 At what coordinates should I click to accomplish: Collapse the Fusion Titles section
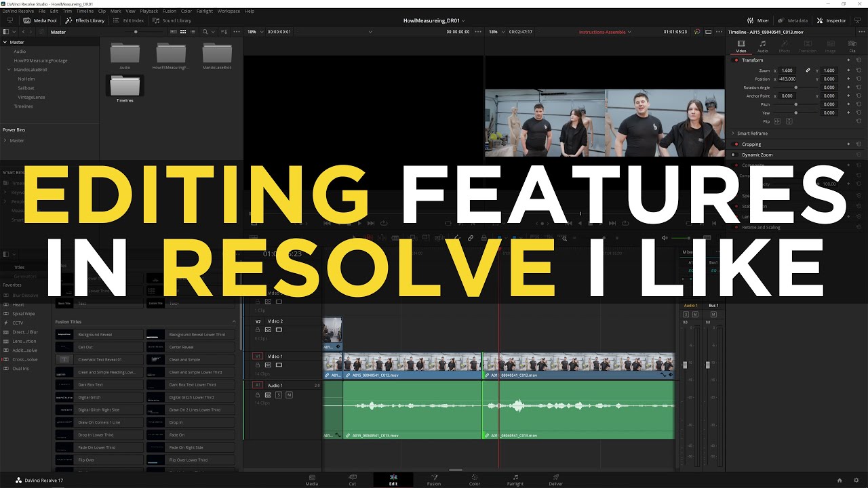click(234, 322)
